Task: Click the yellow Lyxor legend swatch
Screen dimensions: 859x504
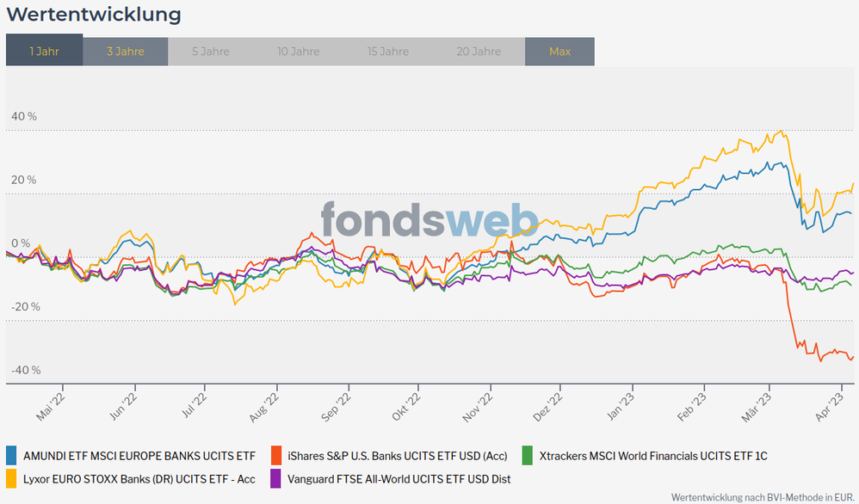Action: (x=11, y=479)
